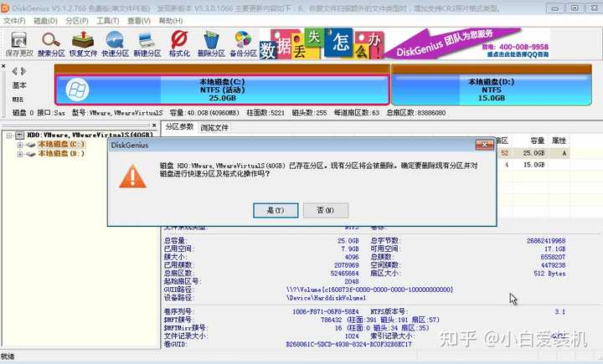Click the 25.0GB capacity cell
603x364 pixels.
point(533,153)
